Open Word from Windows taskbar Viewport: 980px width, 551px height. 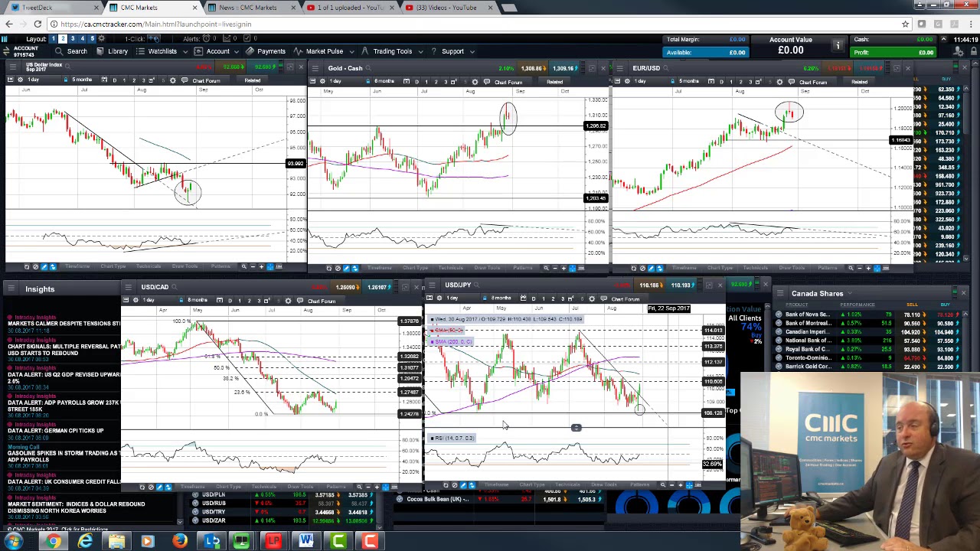click(305, 542)
